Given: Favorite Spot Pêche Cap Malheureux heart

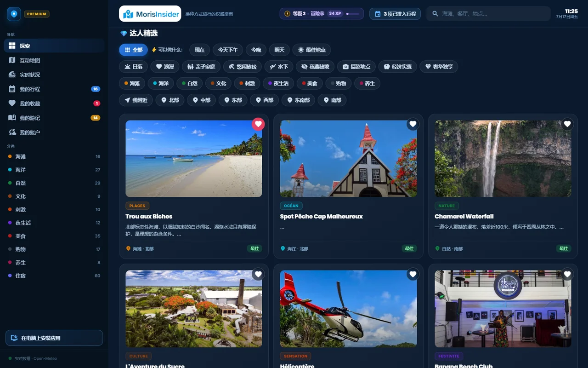Looking at the screenshot, I should [413, 124].
